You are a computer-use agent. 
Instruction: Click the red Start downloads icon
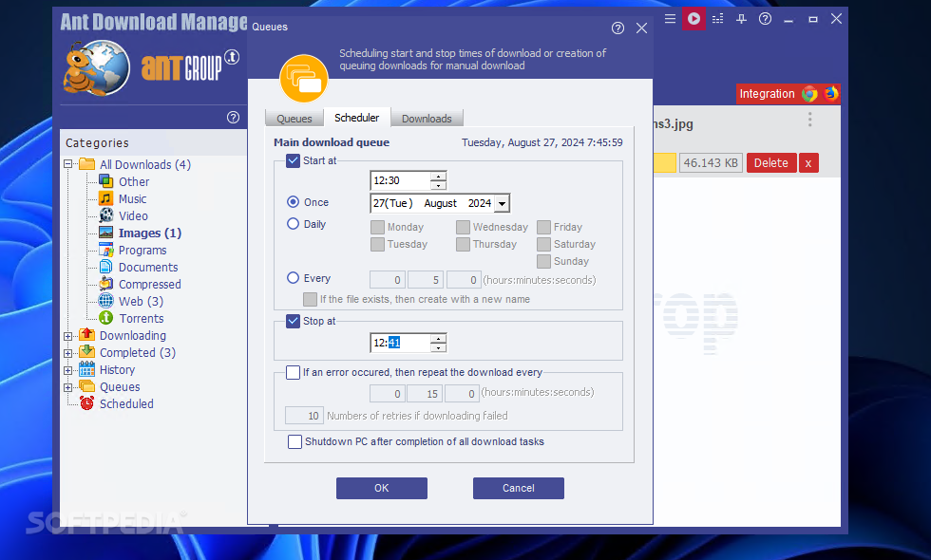point(693,18)
